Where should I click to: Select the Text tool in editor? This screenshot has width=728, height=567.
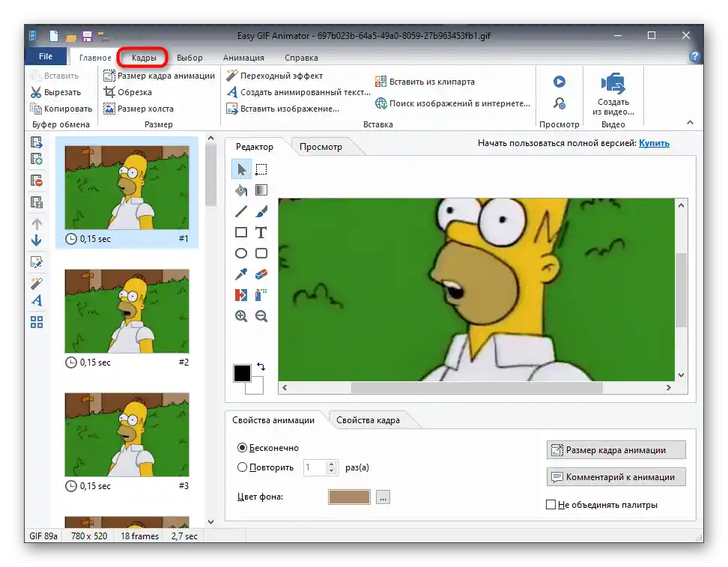[x=261, y=232]
